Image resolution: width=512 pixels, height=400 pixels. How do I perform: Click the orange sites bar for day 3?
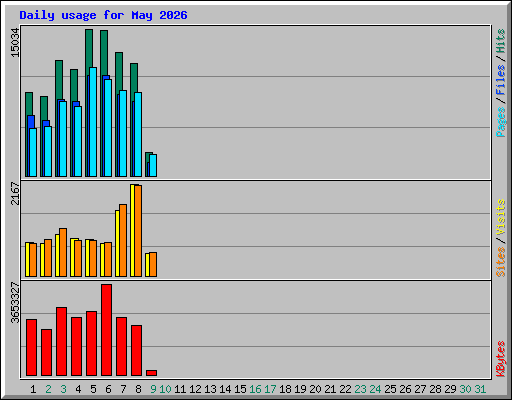[x=63, y=252]
